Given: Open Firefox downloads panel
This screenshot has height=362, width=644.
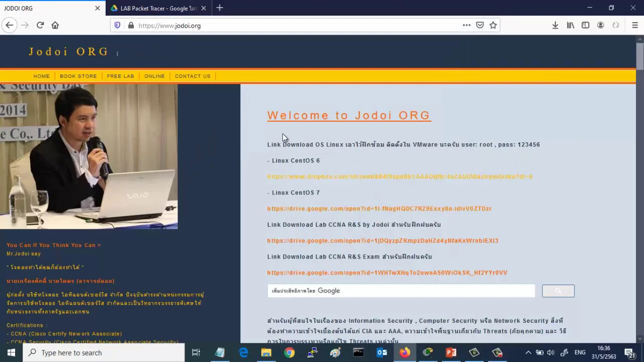Looking at the screenshot, I should coord(555,25).
